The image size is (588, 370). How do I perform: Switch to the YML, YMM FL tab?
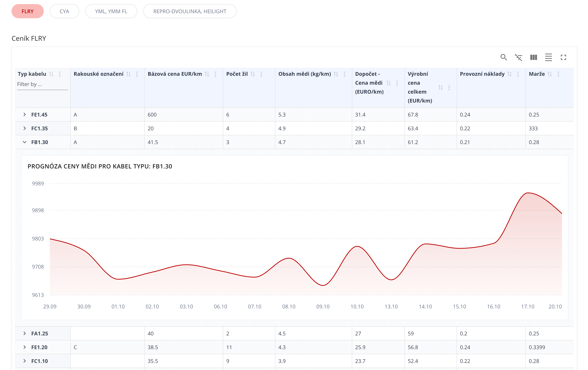point(111,11)
